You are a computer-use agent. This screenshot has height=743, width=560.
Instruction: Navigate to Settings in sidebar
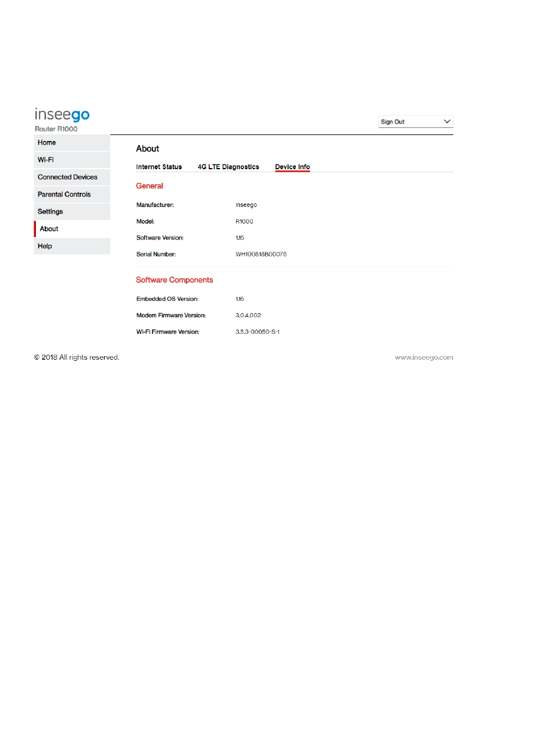pos(72,212)
